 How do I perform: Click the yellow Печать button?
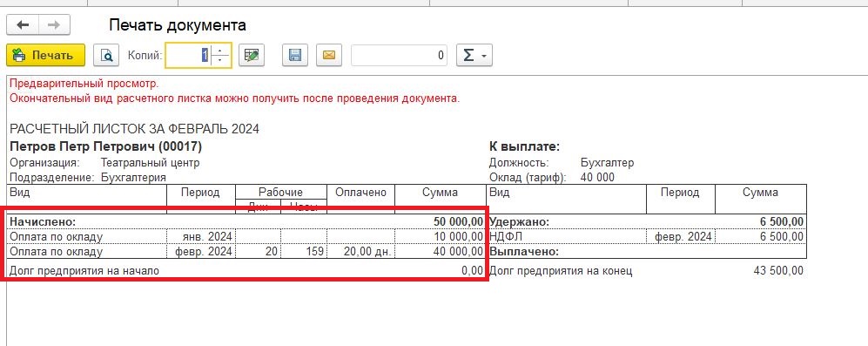(x=45, y=56)
